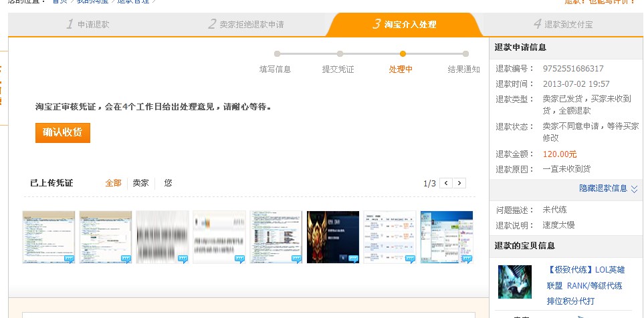Image resolution: width=644 pixels, height=318 pixels.
Task: Filter evidence by 卖家
Action: [141, 183]
